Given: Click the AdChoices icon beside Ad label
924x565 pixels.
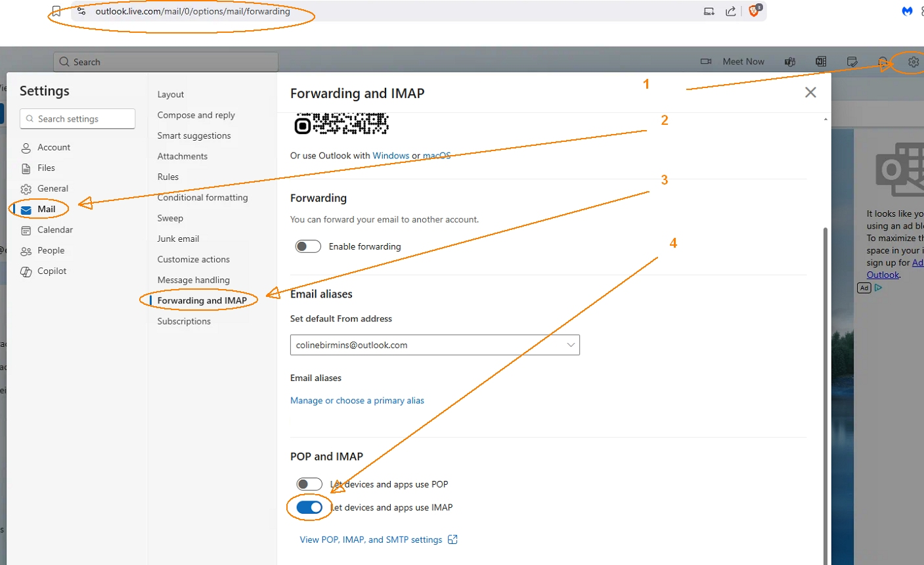Looking at the screenshot, I should pyautogui.click(x=878, y=288).
